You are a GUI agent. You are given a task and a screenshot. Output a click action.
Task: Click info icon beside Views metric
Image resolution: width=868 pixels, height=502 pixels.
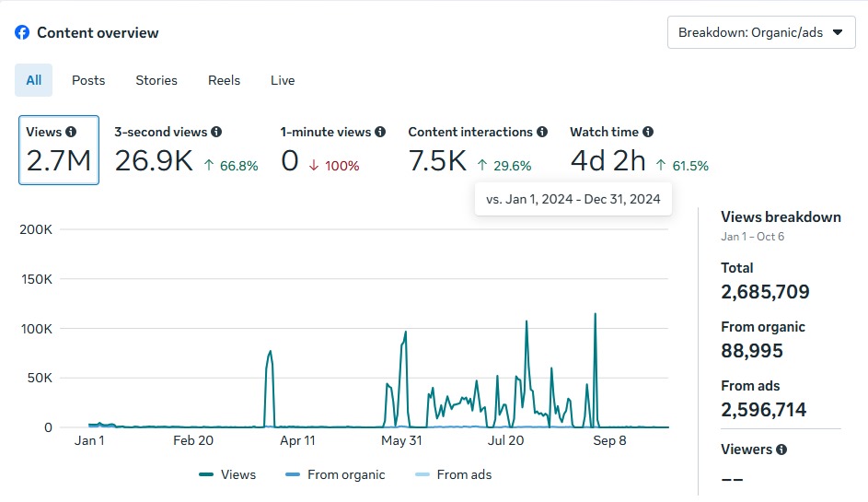point(71,132)
